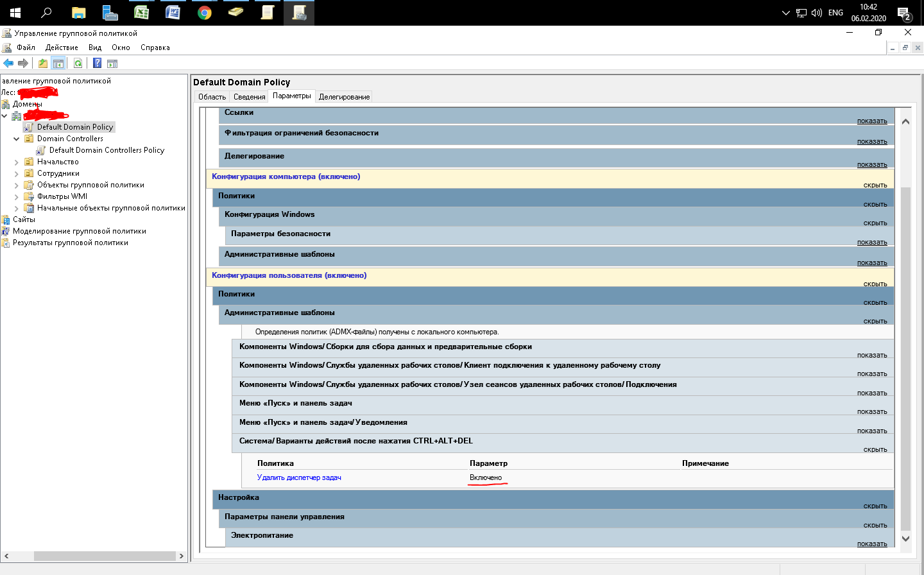Open taskbar search magnifier
This screenshot has height=575, width=924.
click(x=46, y=13)
